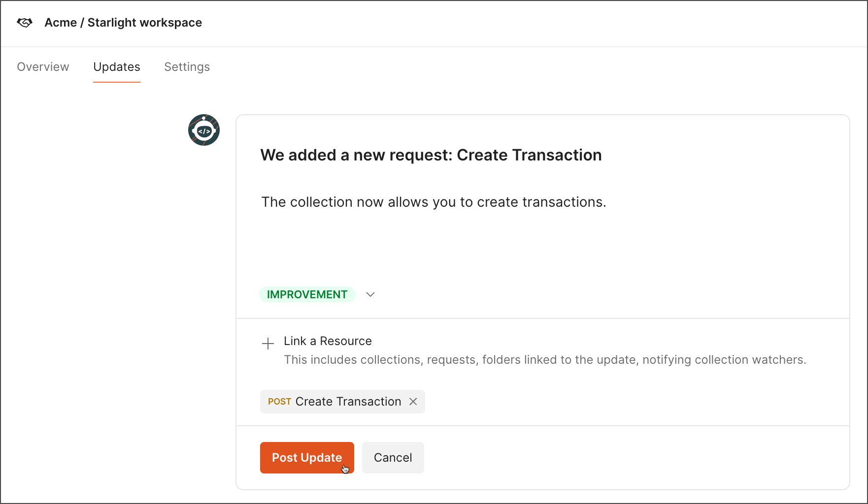Click the IMPROVEMENT tag to change category
The height and width of the screenshot is (504, 868).
click(x=307, y=294)
